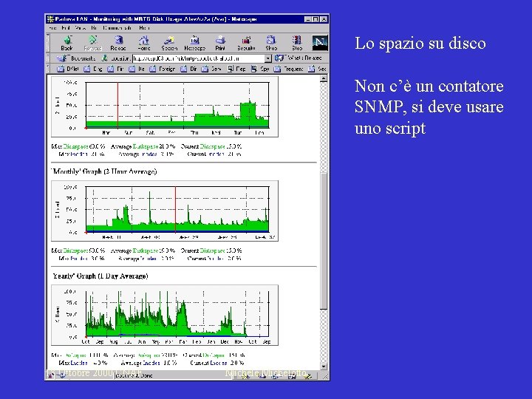Minimize the Netscape window
Screen dimensions: 532x399
coord(307,19)
